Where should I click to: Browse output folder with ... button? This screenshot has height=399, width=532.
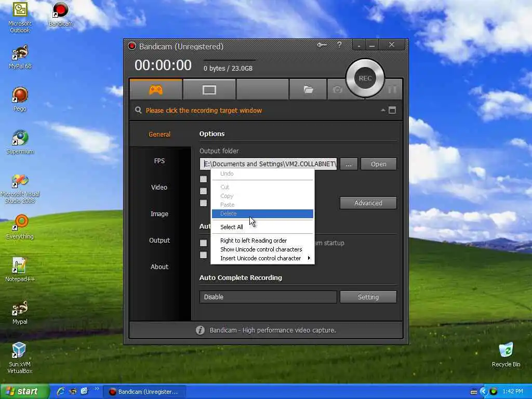[x=349, y=164]
